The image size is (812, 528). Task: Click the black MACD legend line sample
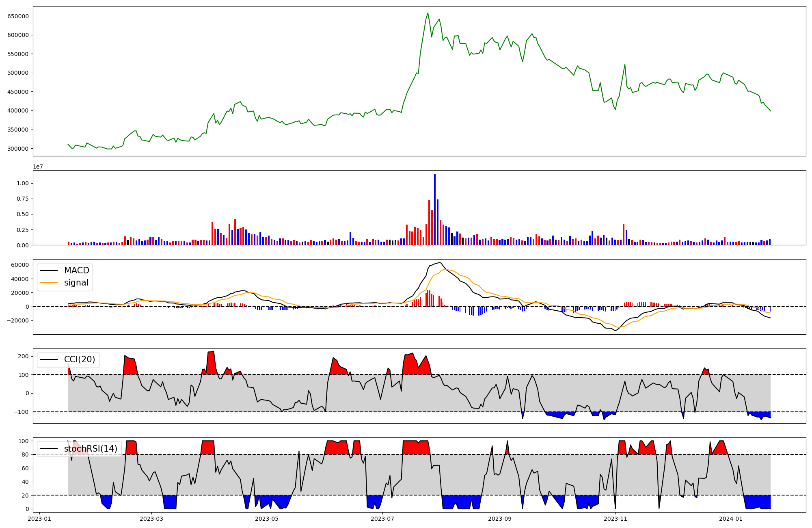(49, 270)
